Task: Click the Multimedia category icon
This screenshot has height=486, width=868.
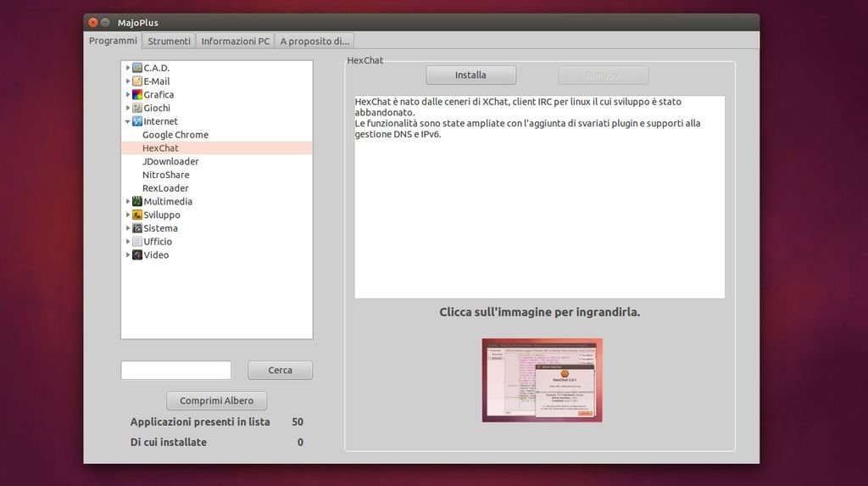Action: (x=137, y=202)
